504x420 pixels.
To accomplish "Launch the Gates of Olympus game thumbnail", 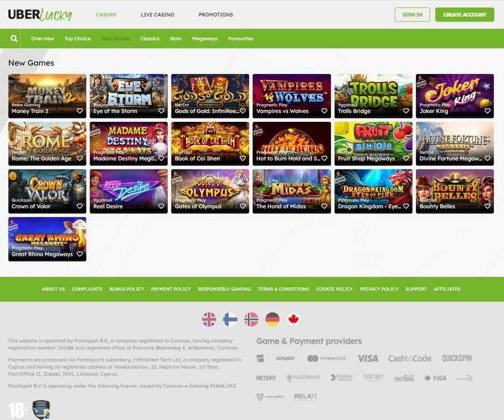I will click(x=210, y=191).
